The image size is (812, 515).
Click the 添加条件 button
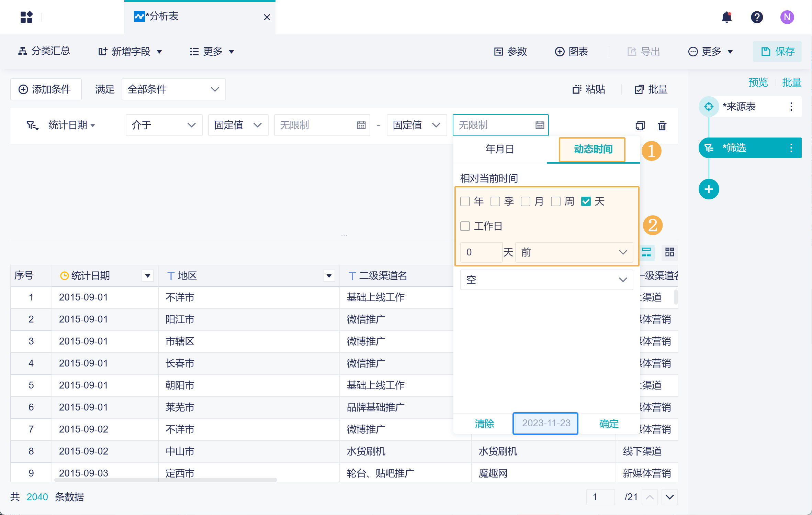click(46, 89)
